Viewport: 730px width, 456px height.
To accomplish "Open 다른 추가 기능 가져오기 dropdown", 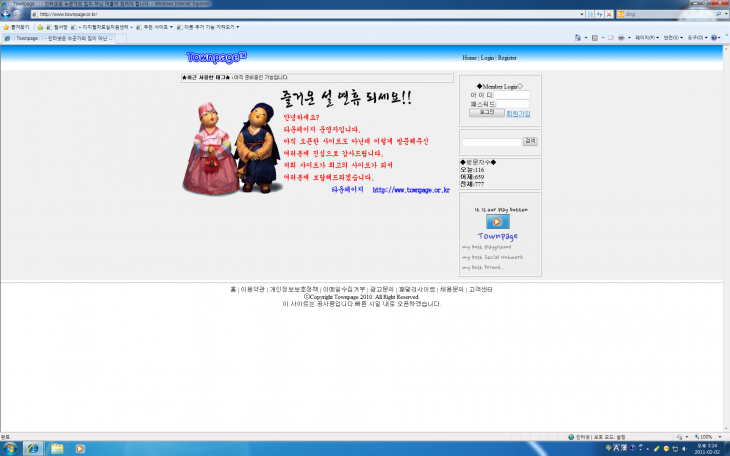I will (x=208, y=27).
